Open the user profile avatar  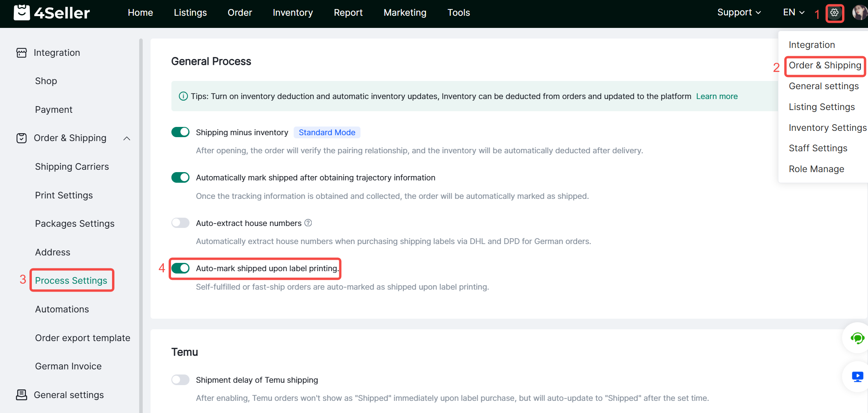click(859, 13)
